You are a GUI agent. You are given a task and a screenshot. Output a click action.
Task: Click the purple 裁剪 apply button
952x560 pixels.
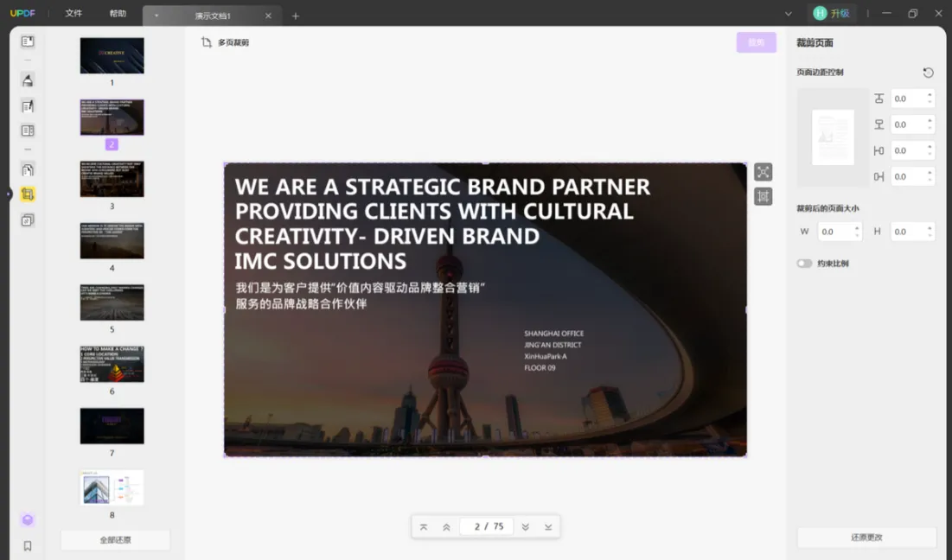pyautogui.click(x=756, y=42)
